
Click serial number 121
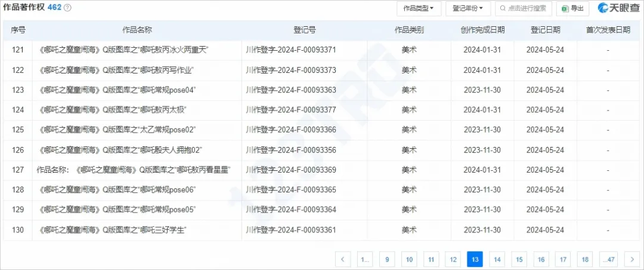18,50
